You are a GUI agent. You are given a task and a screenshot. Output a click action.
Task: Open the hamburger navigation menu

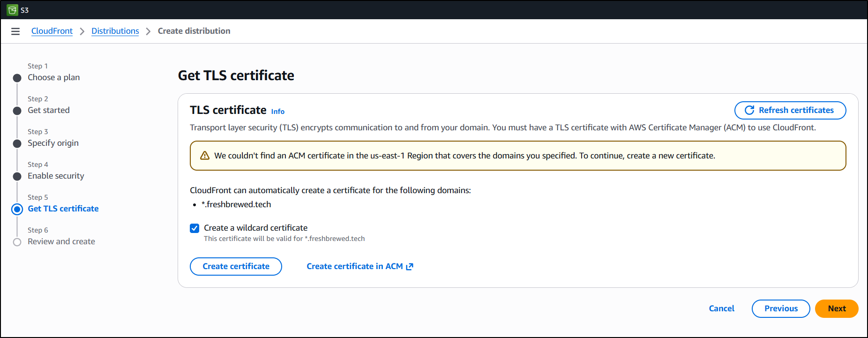click(15, 31)
